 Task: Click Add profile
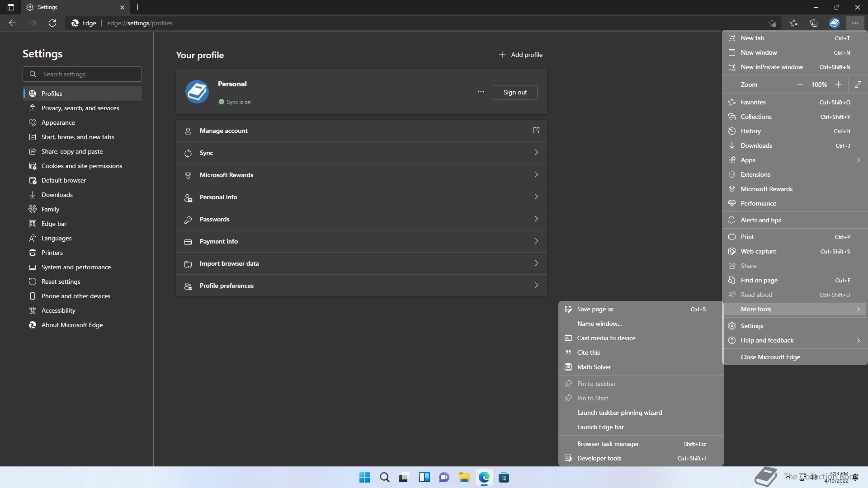point(520,55)
